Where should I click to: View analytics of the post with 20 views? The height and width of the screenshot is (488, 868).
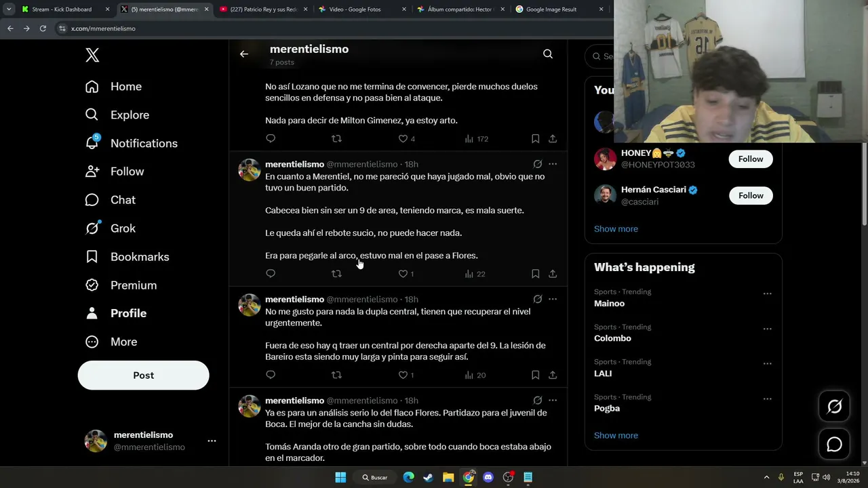coord(475,375)
